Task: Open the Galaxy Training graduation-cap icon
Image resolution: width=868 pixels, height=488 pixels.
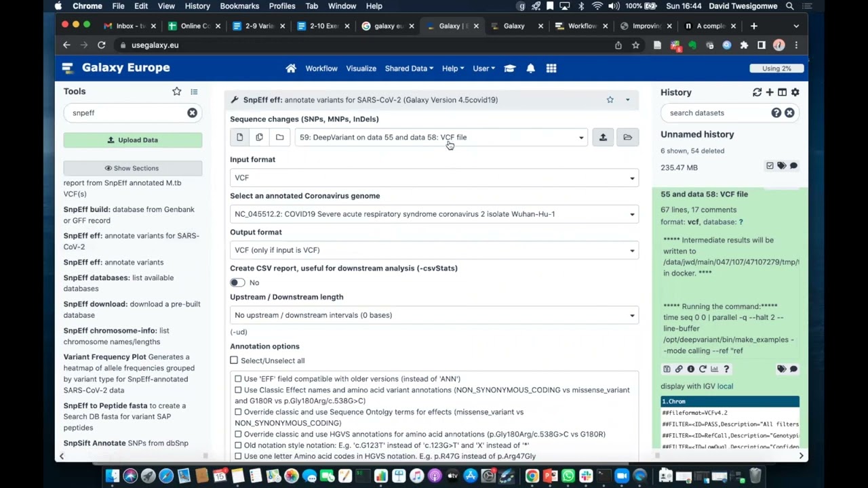Action: click(x=510, y=68)
